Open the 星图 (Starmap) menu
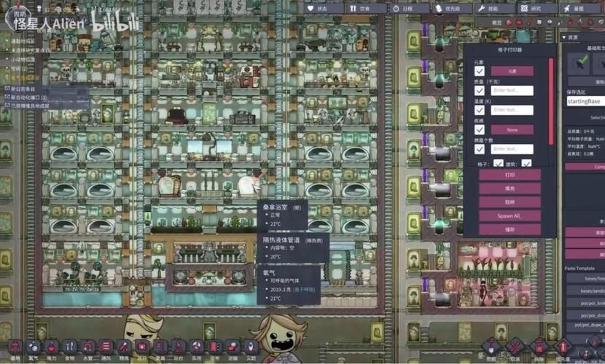This screenshot has height=364, width=605. point(580,9)
